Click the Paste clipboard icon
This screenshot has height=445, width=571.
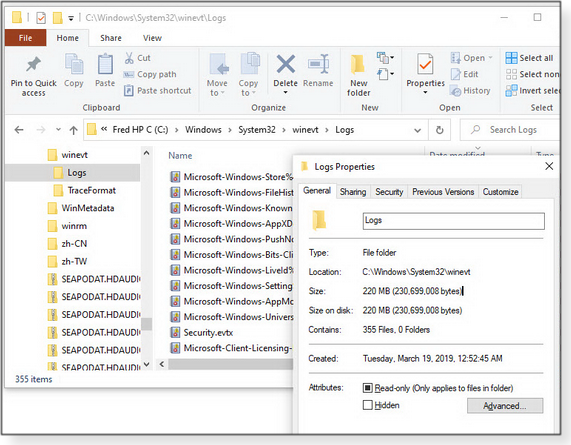pyautogui.click(x=105, y=64)
